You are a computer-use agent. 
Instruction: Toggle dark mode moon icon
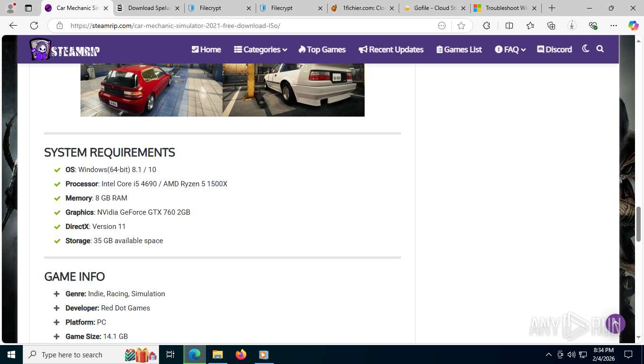[x=586, y=49]
